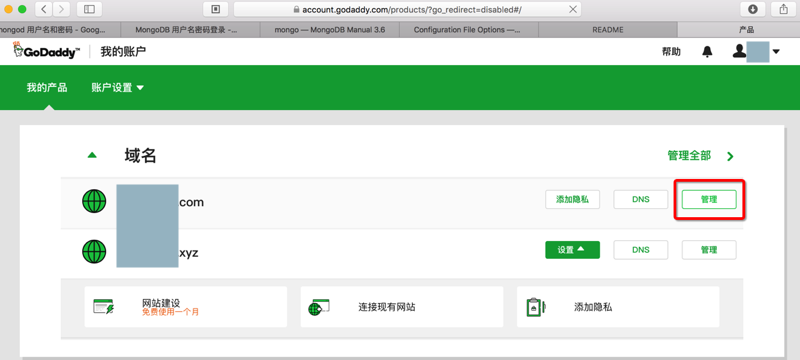Switch to the README browser tab

608,30
